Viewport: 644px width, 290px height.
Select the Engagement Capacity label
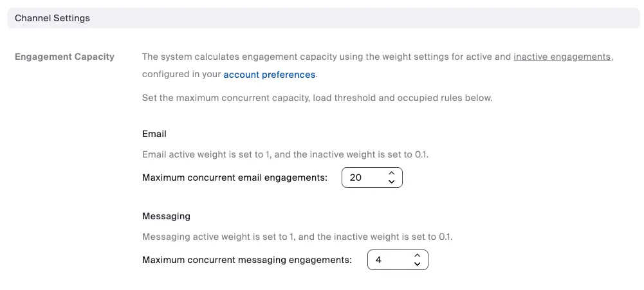(x=64, y=57)
